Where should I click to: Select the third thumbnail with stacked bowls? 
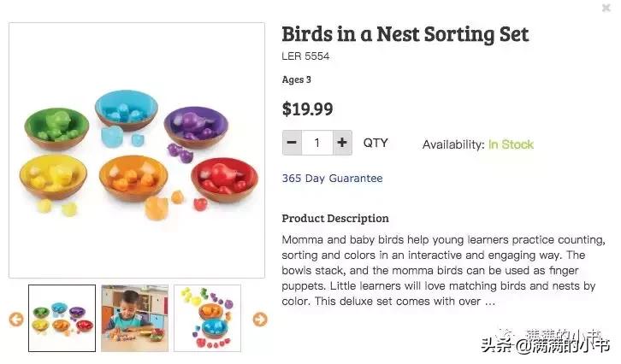click(x=207, y=318)
